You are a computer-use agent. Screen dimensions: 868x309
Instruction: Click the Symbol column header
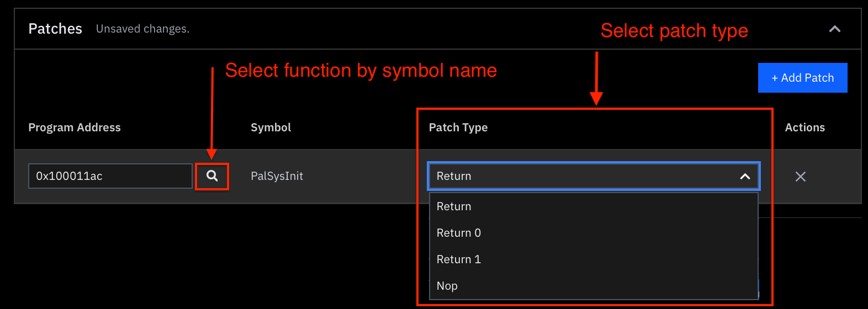[x=271, y=127]
